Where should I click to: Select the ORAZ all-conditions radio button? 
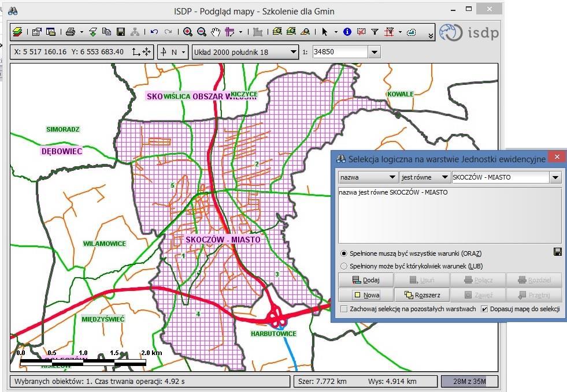344,253
